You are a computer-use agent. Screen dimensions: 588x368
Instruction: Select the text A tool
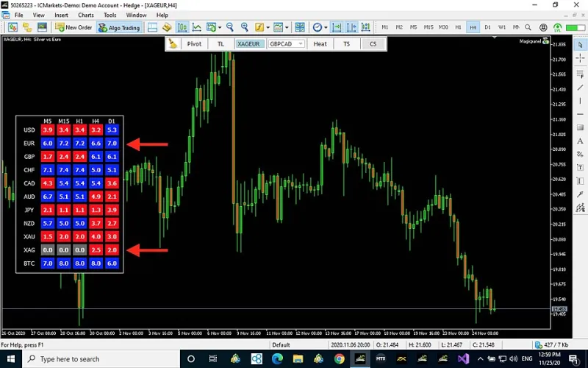coord(580,141)
